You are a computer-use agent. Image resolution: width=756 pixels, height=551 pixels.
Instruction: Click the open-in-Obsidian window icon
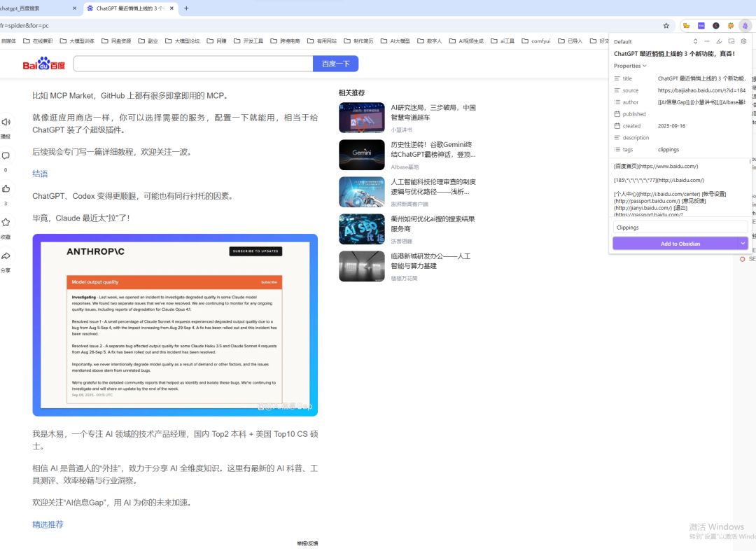[731, 41]
